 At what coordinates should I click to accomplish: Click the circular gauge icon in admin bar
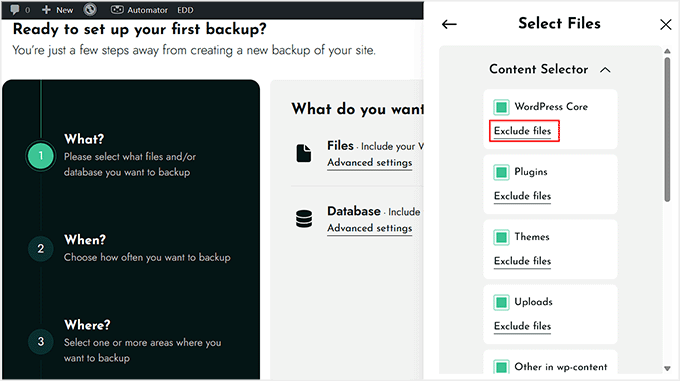(x=90, y=10)
